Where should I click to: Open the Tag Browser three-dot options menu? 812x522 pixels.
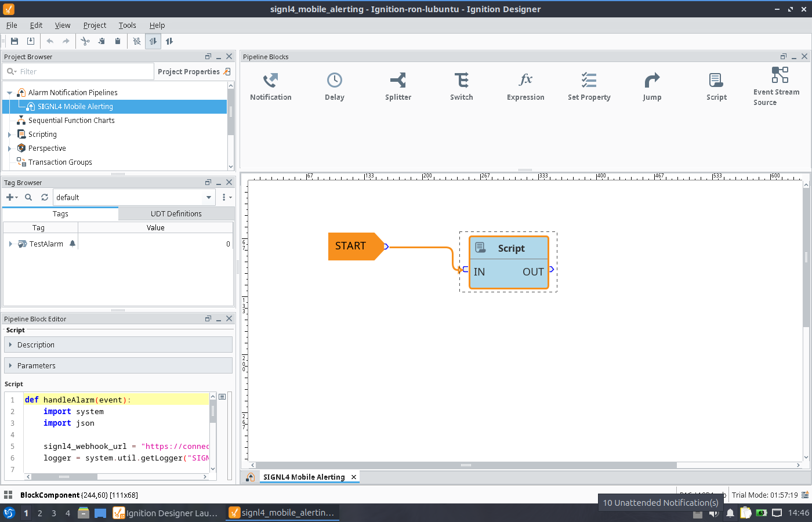226,198
